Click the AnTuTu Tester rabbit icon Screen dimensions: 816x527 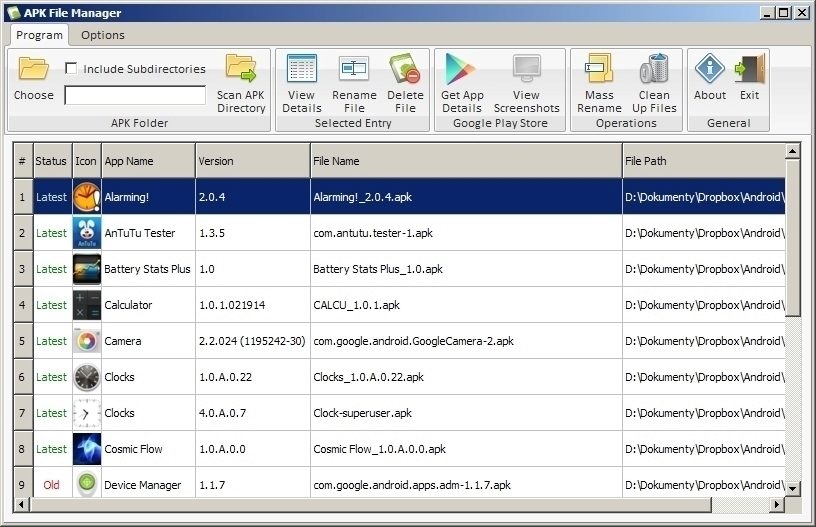87,233
